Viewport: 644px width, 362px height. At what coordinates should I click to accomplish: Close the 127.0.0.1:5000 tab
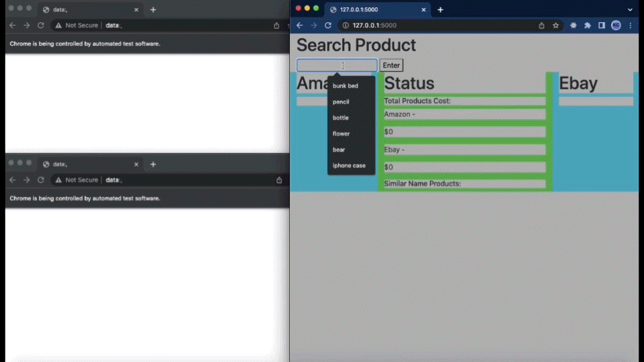pos(423,10)
